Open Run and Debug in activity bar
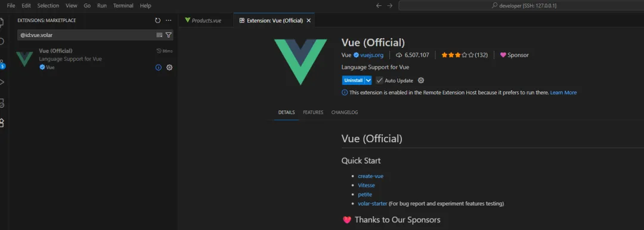Screen dimensions: 644x230 [x=2, y=82]
